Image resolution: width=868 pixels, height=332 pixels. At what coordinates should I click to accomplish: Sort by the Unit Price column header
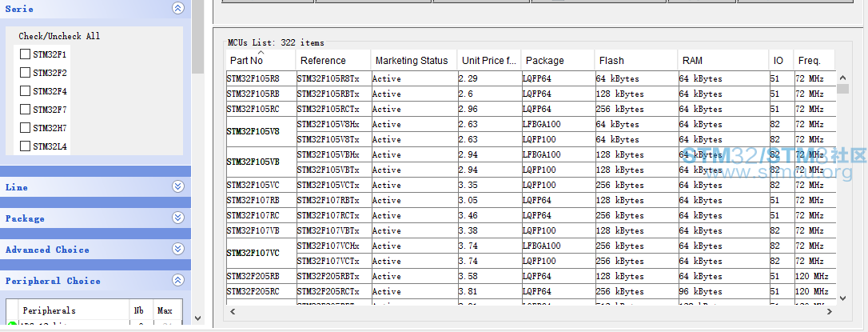pyautogui.click(x=489, y=60)
